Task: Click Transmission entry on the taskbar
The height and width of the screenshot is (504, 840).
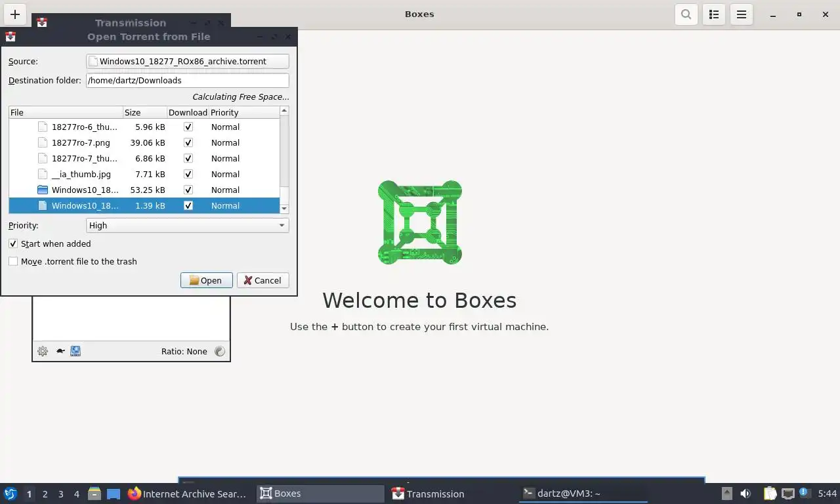Action: [452, 493]
